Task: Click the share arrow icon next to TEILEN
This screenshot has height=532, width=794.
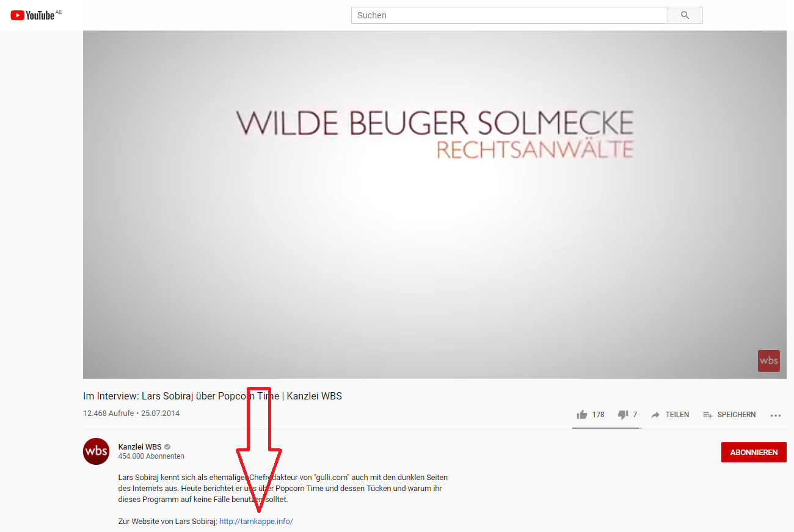Action: click(x=655, y=415)
